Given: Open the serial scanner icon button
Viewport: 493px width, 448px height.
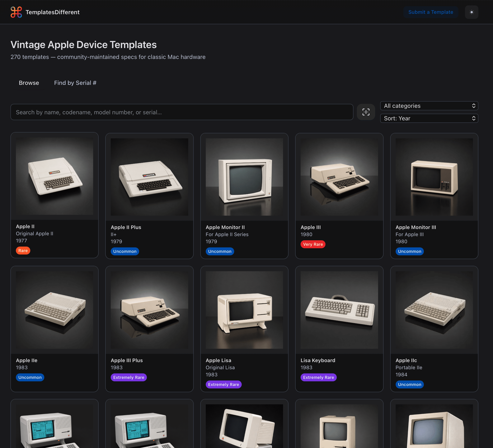Looking at the screenshot, I should click(366, 112).
